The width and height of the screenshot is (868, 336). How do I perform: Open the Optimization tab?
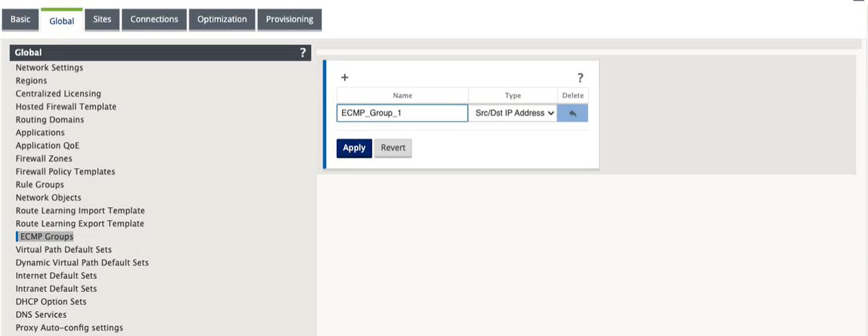pyautogui.click(x=222, y=19)
